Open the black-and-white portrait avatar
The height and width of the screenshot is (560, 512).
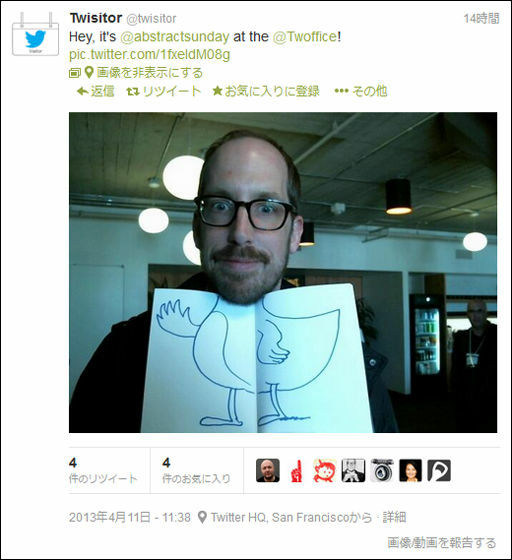coord(353,471)
